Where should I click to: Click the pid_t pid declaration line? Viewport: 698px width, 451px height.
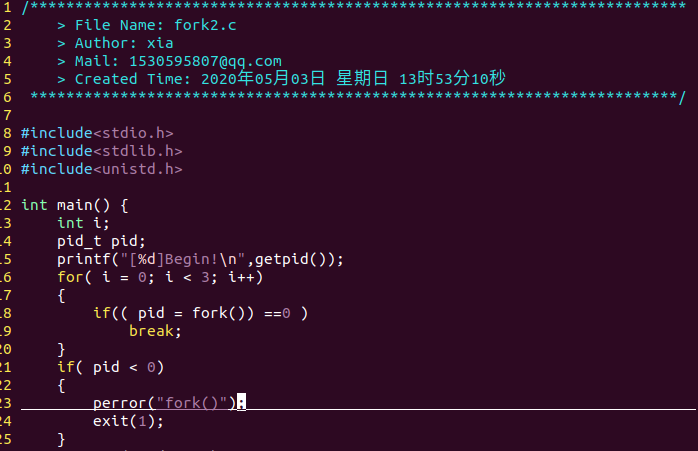[x=101, y=241]
